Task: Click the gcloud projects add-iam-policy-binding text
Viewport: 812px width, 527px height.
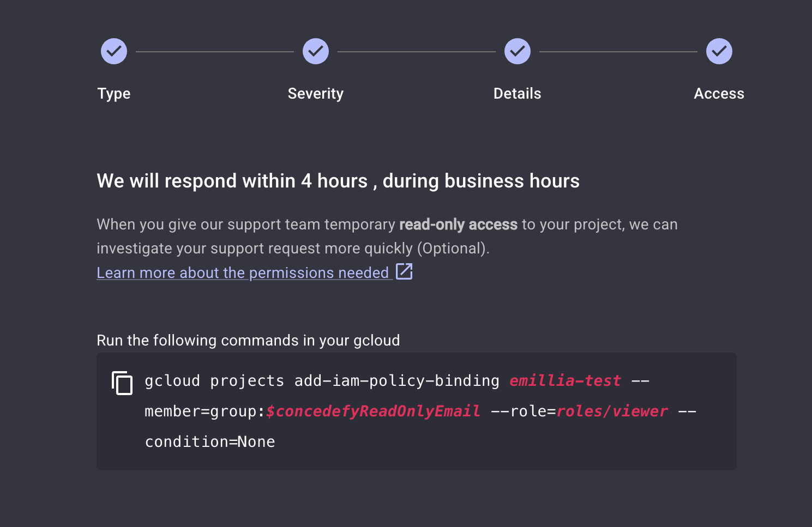Action: (322, 380)
